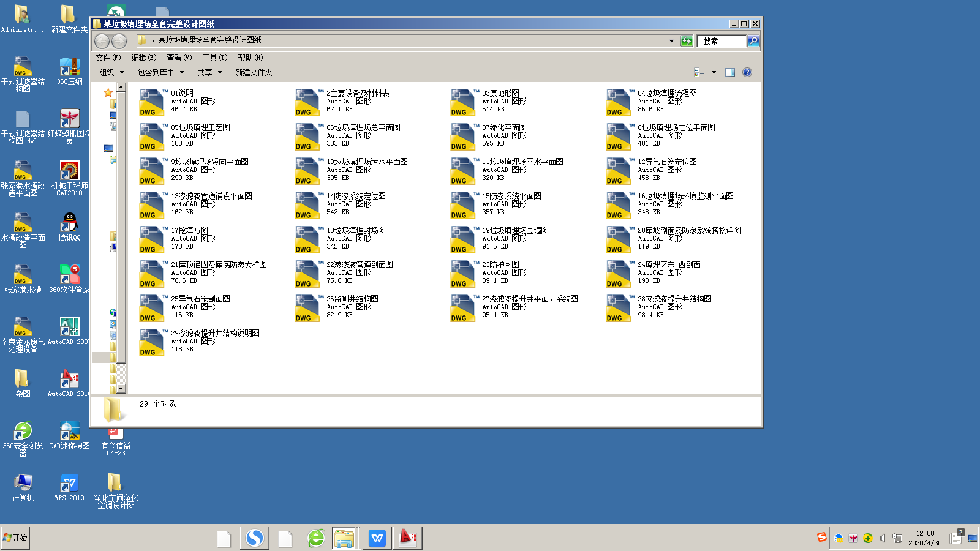
Task: Click the AutoCAD icon in taskbar
Action: pyautogui.click(x=407, y=538)
